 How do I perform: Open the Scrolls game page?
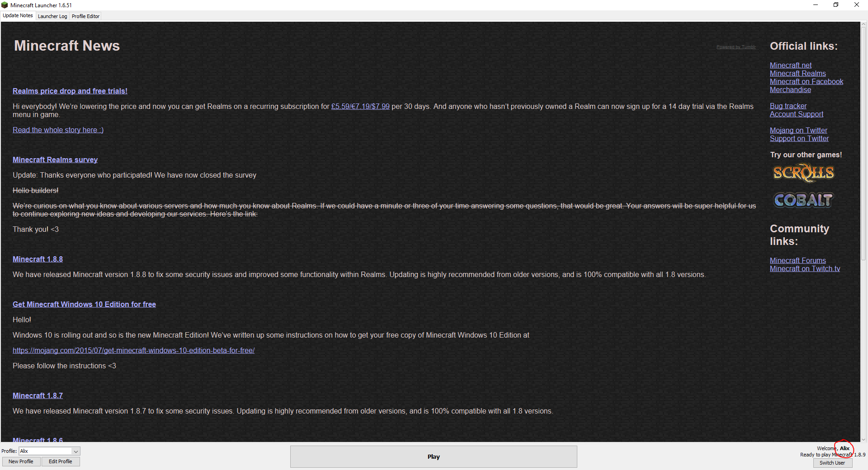click(803, 173)
